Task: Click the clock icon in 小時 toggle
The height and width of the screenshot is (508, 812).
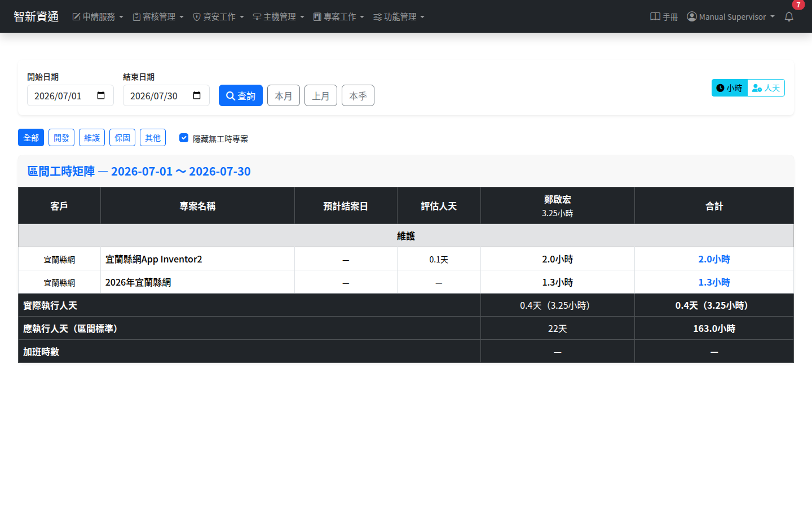Action: pos(720,88)
